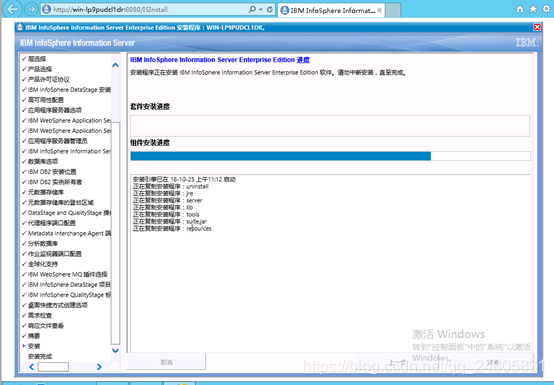Click the IBM logo in the banner
This screenshot has width=554, height=385.
tap(526, 43)
